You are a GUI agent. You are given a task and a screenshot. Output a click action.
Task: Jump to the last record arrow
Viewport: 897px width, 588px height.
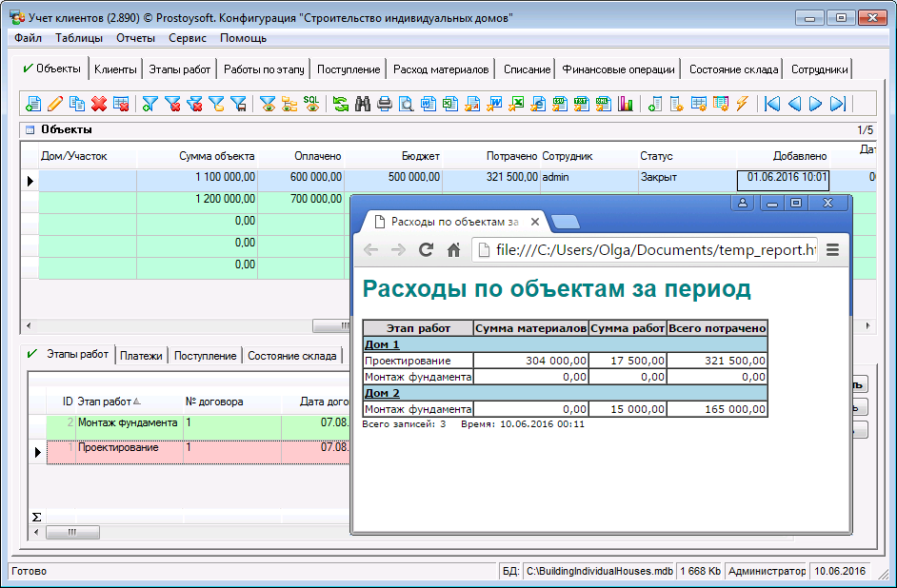tap(838, 104)
